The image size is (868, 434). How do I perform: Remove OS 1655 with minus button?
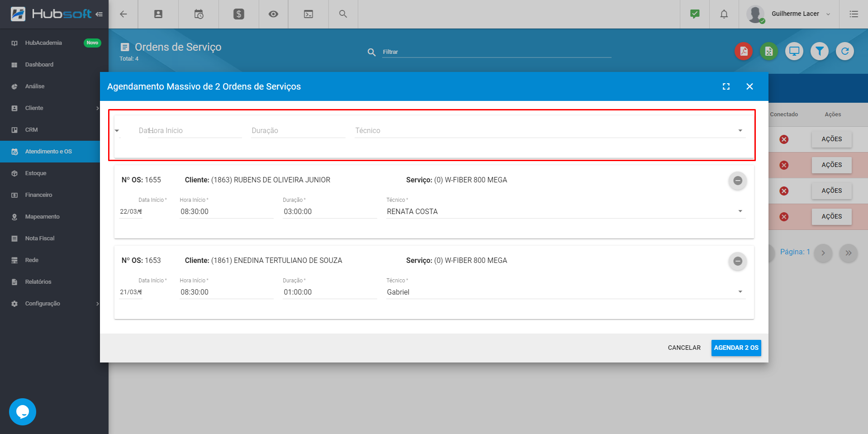coord(738,181)
